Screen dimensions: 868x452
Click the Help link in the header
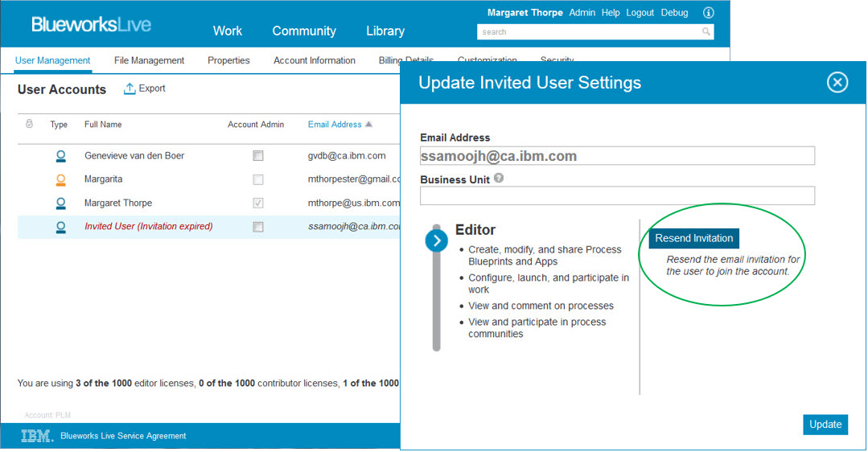point(611,12)
